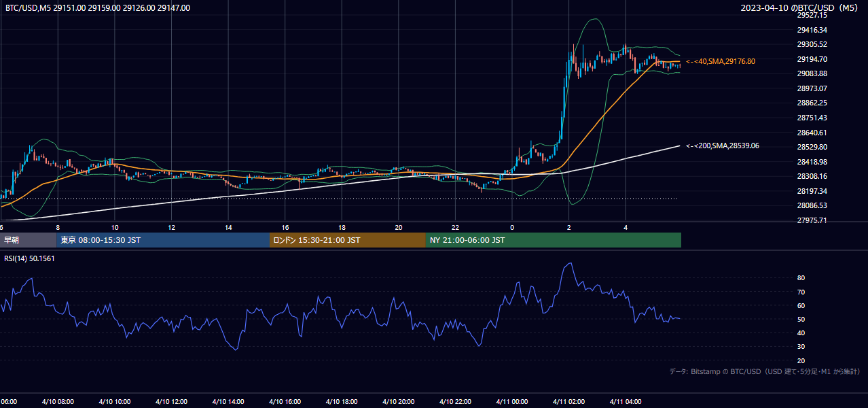
Task: Click the BTC/USD,M5 OHLC header text
Action: [x=98, y=8]
